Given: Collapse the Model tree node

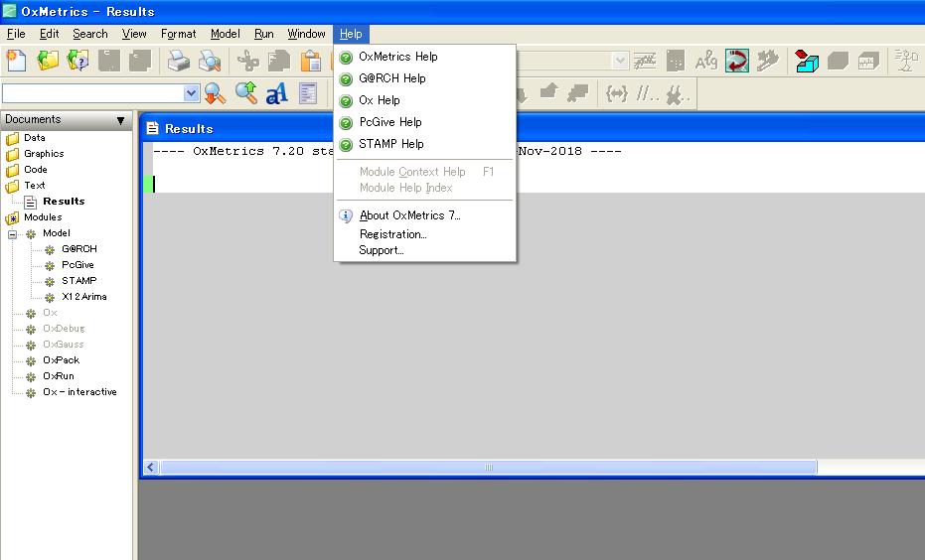Looking at the screenshot, I should (x=12, y=234).
